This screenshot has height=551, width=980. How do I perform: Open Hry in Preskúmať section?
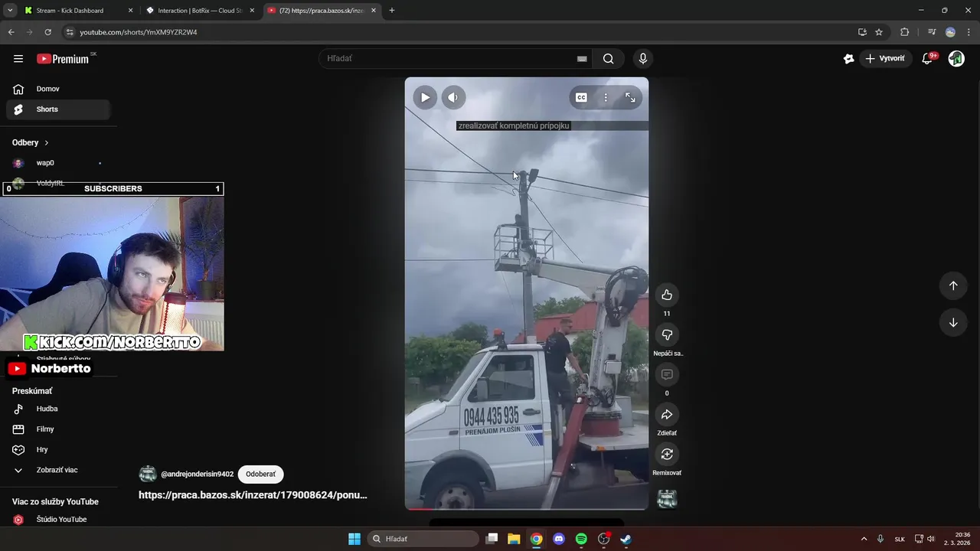58,450
